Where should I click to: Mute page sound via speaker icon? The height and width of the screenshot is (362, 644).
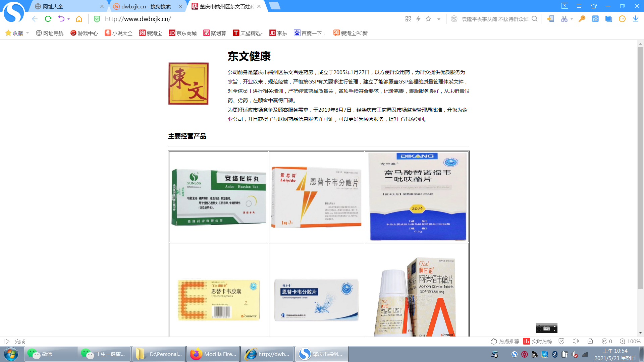tap(576, 341)
